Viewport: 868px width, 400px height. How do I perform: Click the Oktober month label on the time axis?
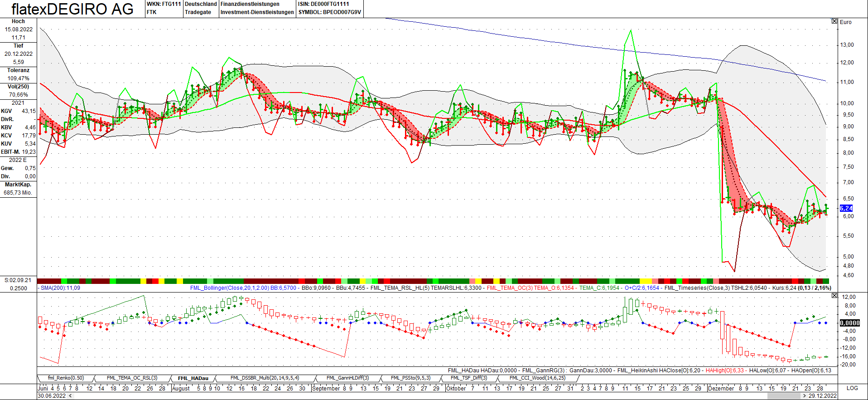pos(457,388)
